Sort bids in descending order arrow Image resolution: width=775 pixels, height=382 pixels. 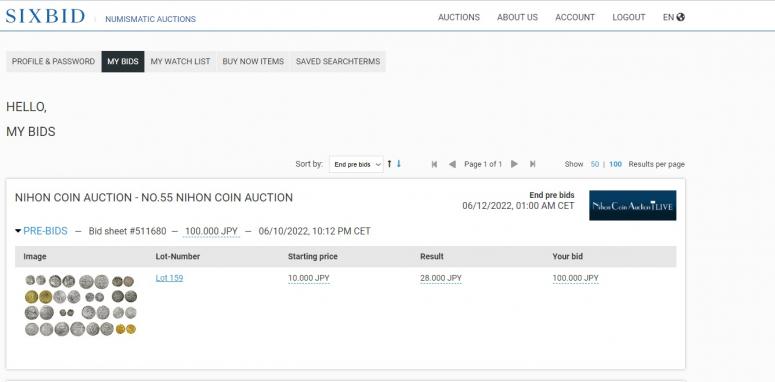click(x=399, y=164)
